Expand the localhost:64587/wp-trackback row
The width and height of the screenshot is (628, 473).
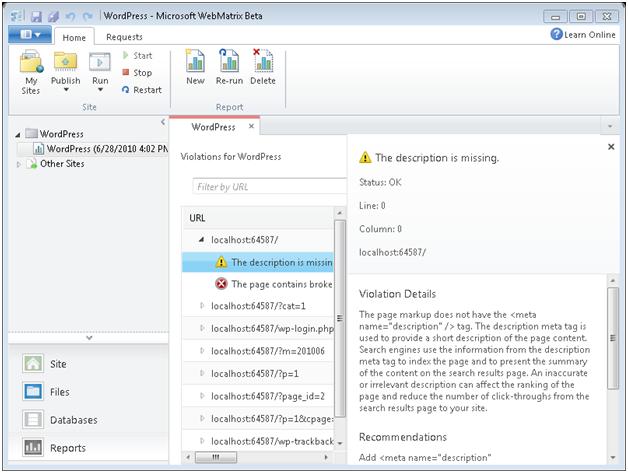click(x=202, y=441)
